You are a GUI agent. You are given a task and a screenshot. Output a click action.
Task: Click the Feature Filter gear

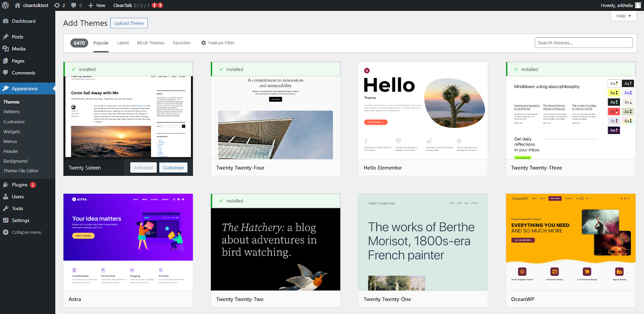(x=204, y=43)
